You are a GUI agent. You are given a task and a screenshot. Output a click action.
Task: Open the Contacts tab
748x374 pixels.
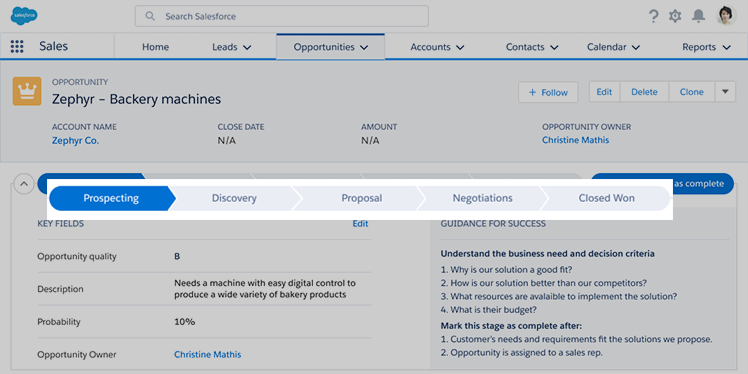pos(525,47)
